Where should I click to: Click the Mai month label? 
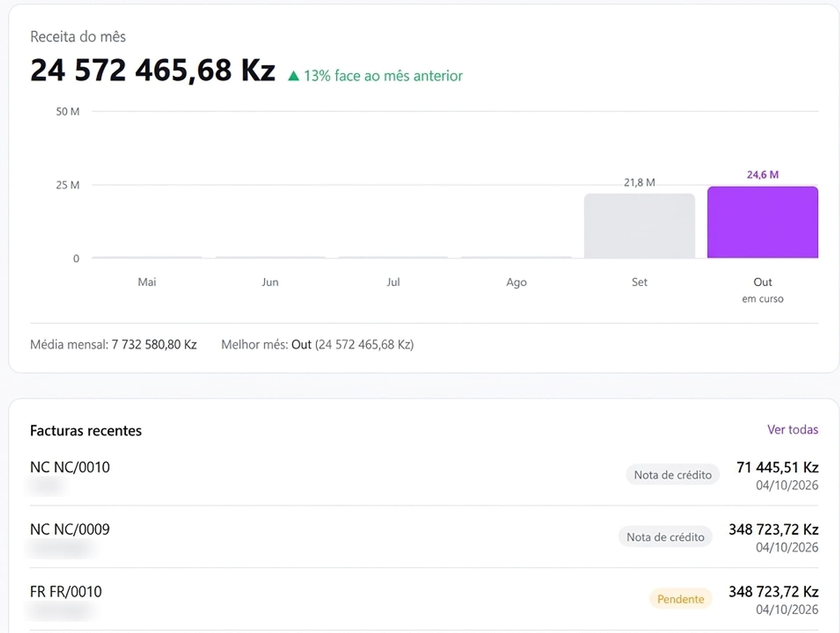click(x=147, y=282)
